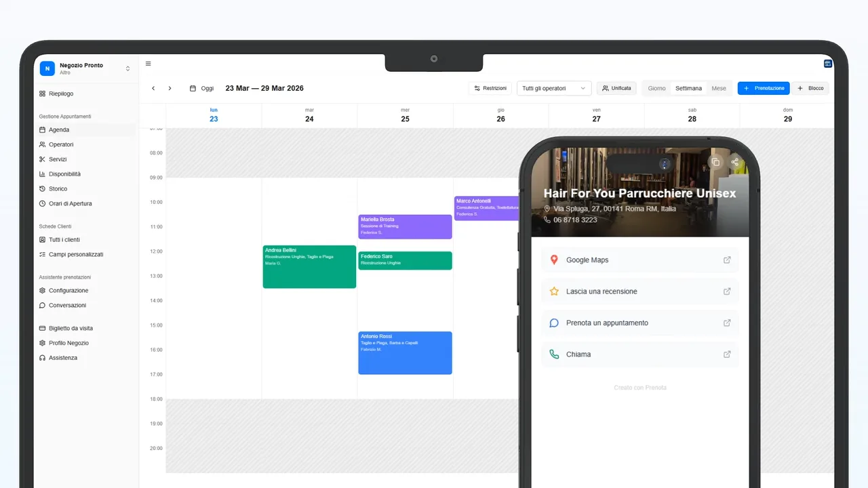Click the share icon on phone header
The image size is (868, 488).
coord(735,162)
